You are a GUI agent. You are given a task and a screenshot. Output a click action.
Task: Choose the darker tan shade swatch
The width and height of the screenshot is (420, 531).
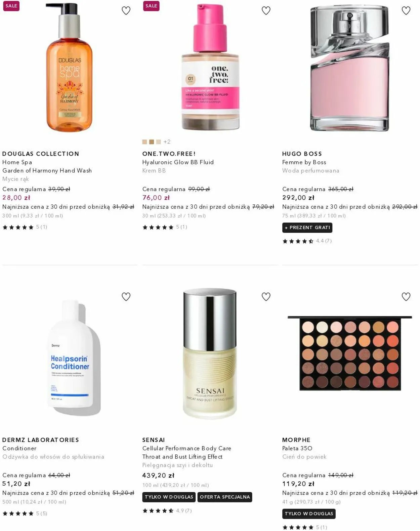click(x=152, y=142)
